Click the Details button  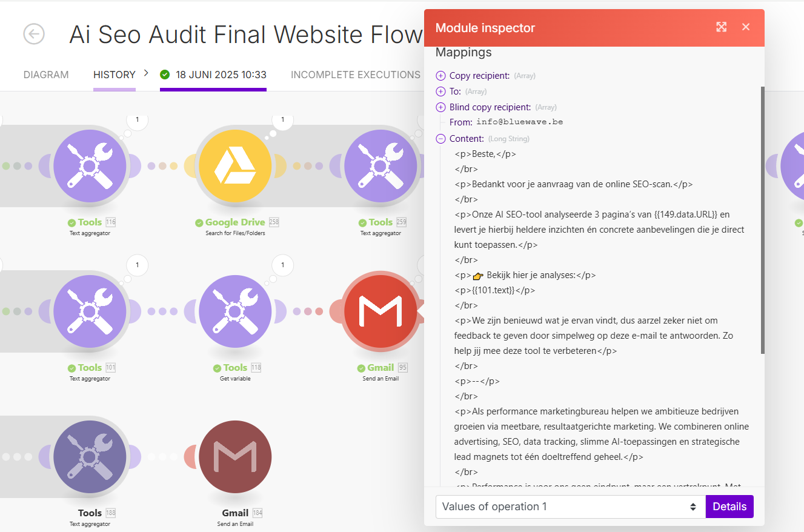[729, 507]
